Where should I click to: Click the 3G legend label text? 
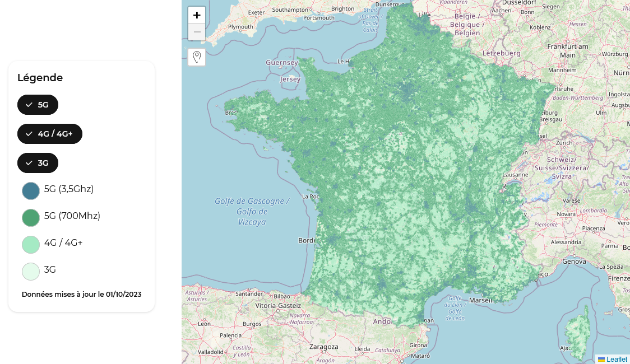click(x=50, y=270)
